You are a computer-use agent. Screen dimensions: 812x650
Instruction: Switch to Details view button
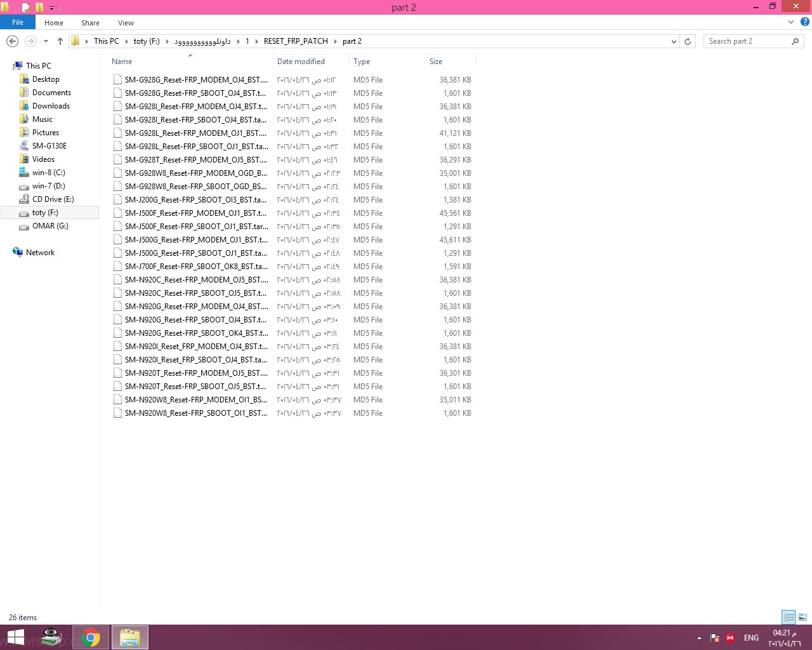coord(789,617)
